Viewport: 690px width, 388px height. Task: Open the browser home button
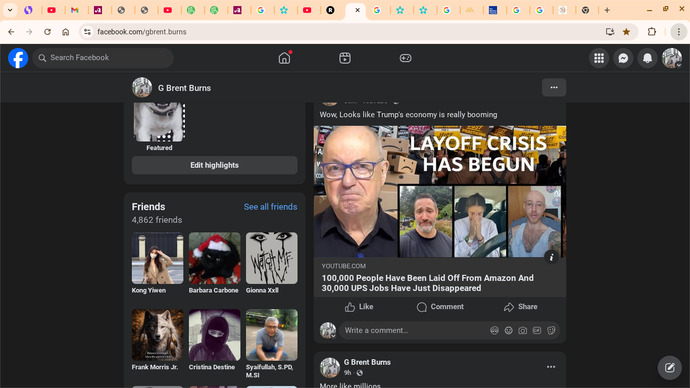pyautogui.click(x=66, y=32)
